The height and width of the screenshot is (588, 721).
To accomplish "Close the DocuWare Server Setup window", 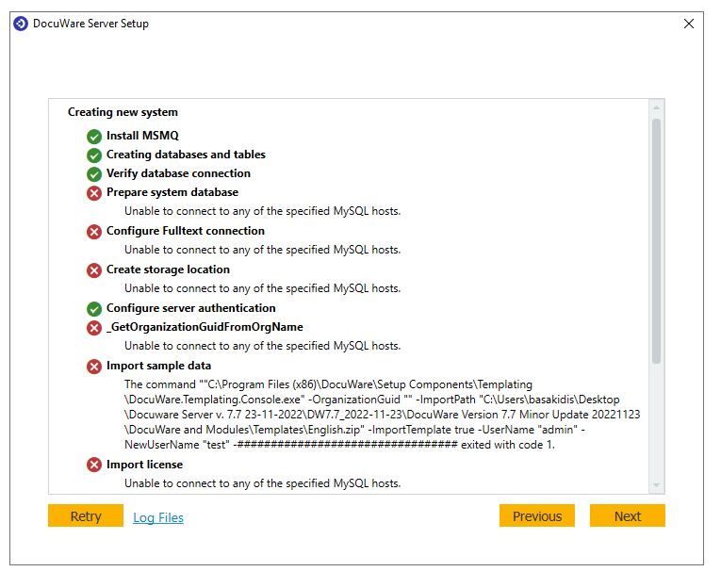I will (689, 24).
